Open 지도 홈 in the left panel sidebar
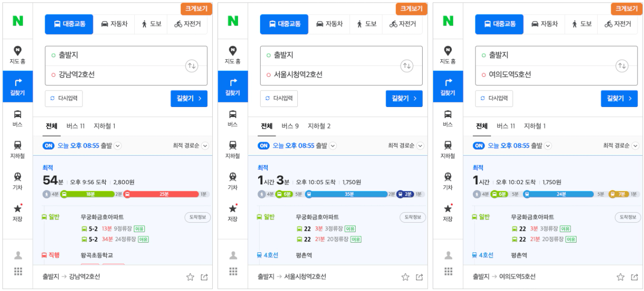Viewport: 644px width, 291px height. (18, 55)
